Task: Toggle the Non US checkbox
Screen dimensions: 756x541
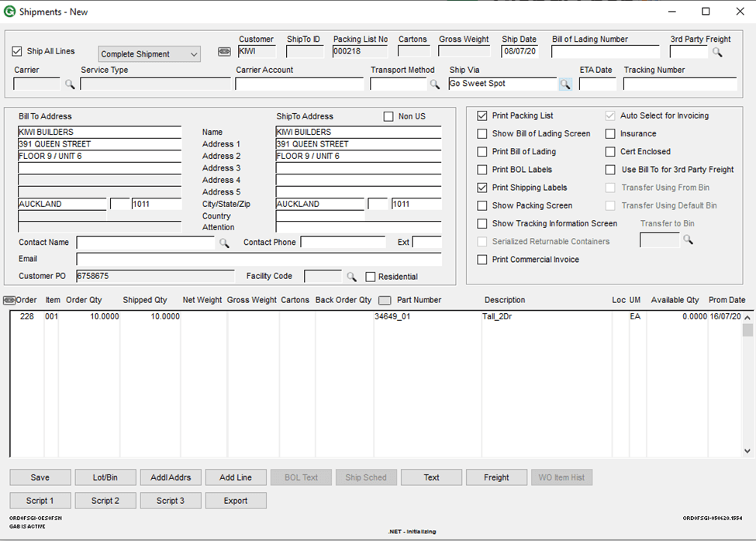Action: (x=388, y=116)
